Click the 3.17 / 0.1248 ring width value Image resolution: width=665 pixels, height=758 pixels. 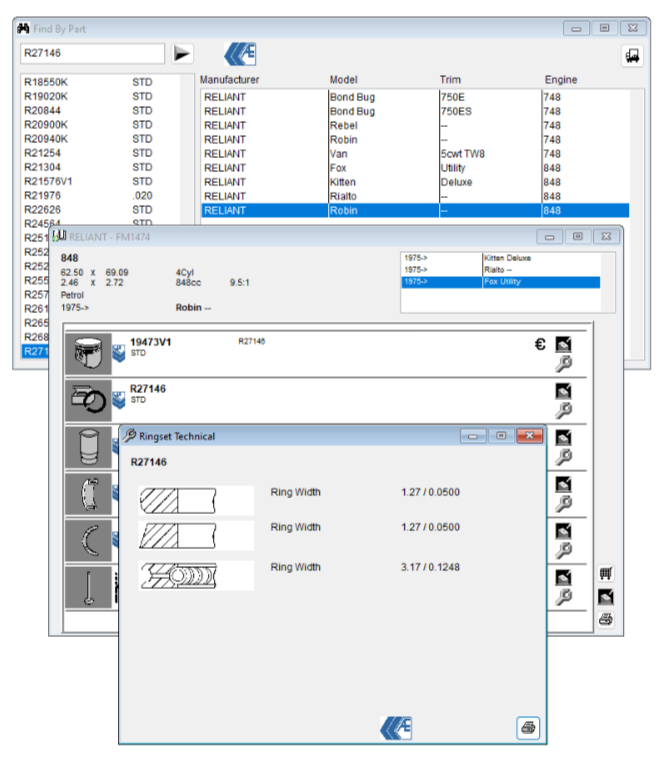pos(430,567)
